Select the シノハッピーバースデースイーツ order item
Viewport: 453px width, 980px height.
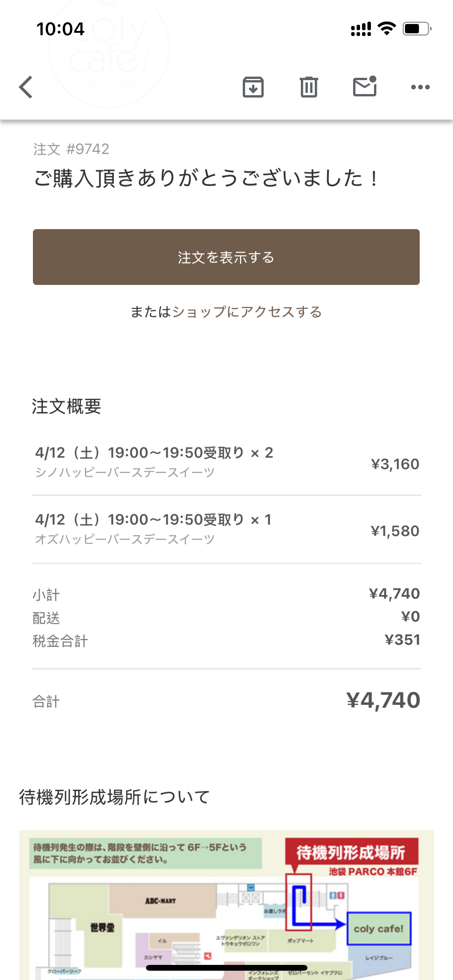227,463
